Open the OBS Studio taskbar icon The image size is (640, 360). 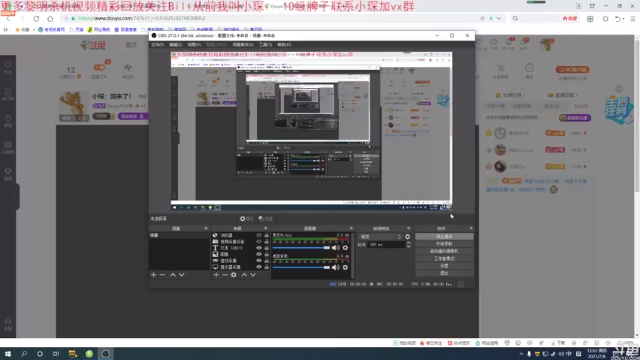click(105, 354)
